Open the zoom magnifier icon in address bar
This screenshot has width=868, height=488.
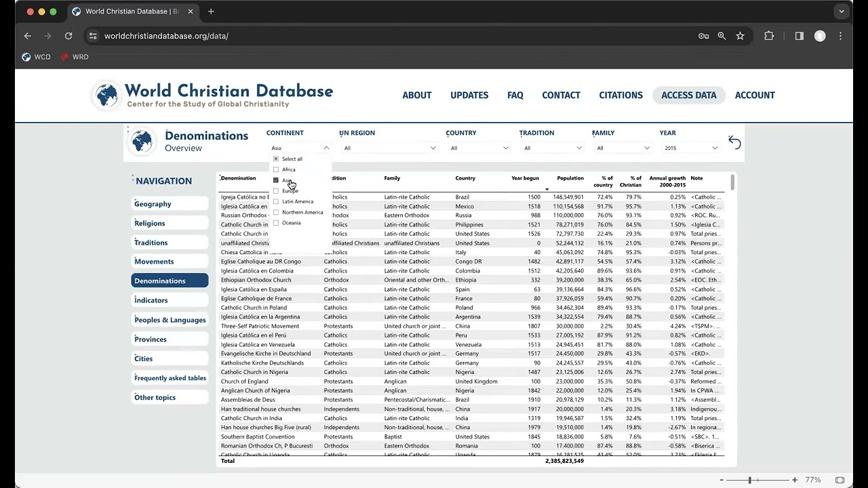pos(722,36)
